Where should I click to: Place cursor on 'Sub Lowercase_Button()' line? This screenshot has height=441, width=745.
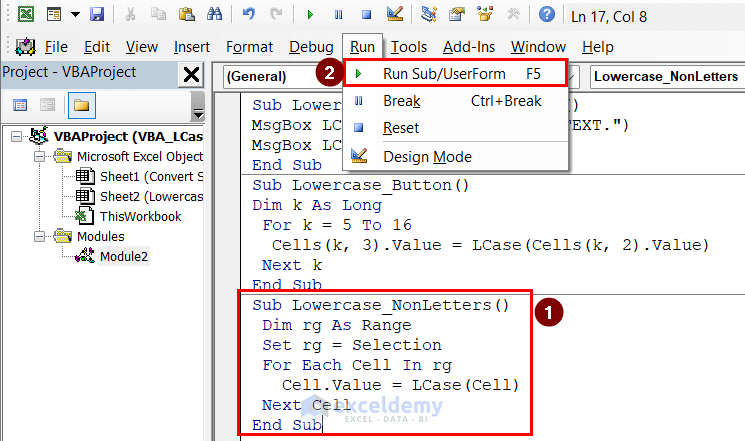(x=360, y=185)
